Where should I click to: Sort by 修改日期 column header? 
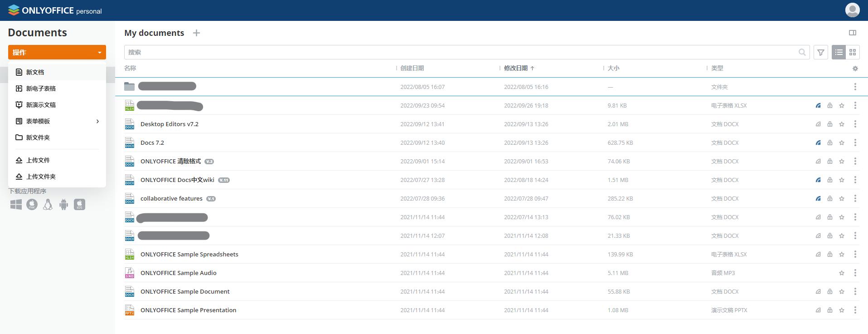pyautogui.click(x=516, y=68)
